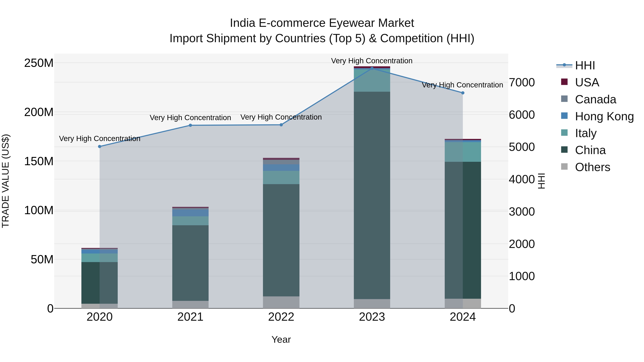The height and width of the screenshot is (362, 644).
Task: Click the 2021 x-axis label
Action: coord(190,317)
